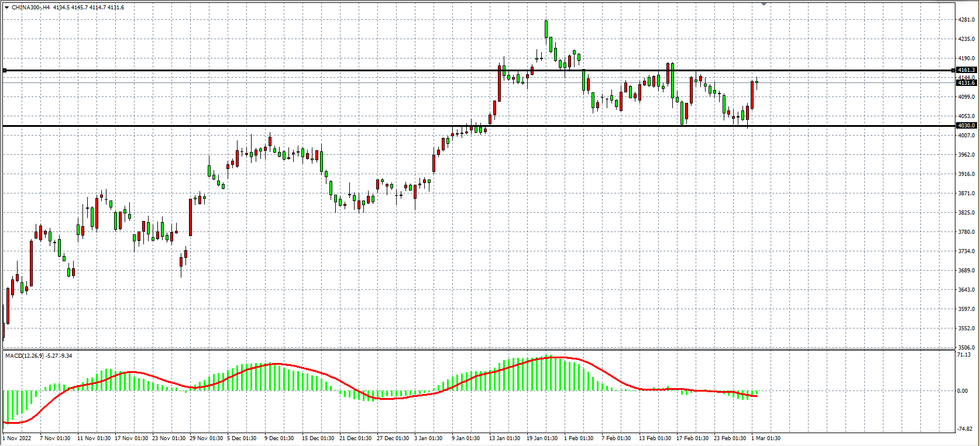Click the 9 Dec 01:30 time axis label
The height and width of the screenshot is (446, 980).
point(279,438)
